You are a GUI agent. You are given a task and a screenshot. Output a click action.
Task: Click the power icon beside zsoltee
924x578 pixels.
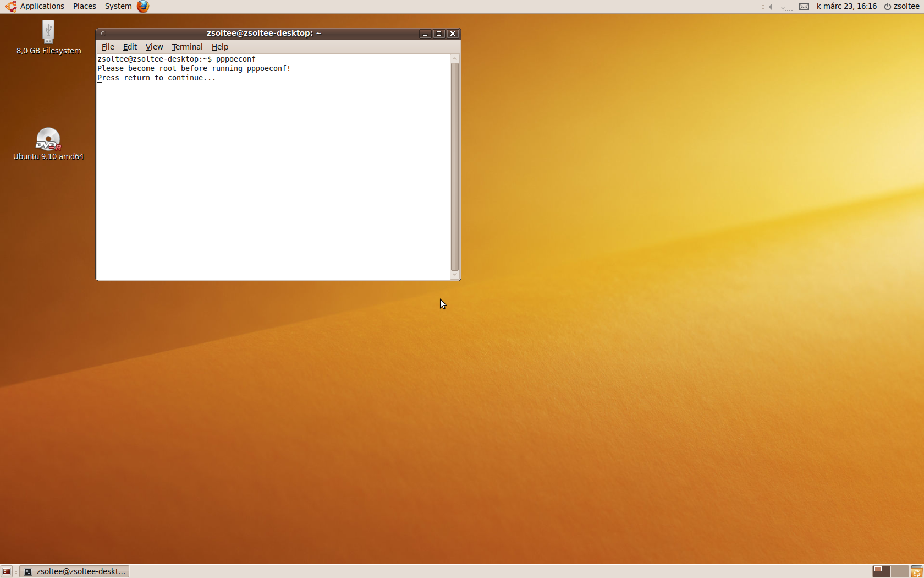click(x=887, y=7)
